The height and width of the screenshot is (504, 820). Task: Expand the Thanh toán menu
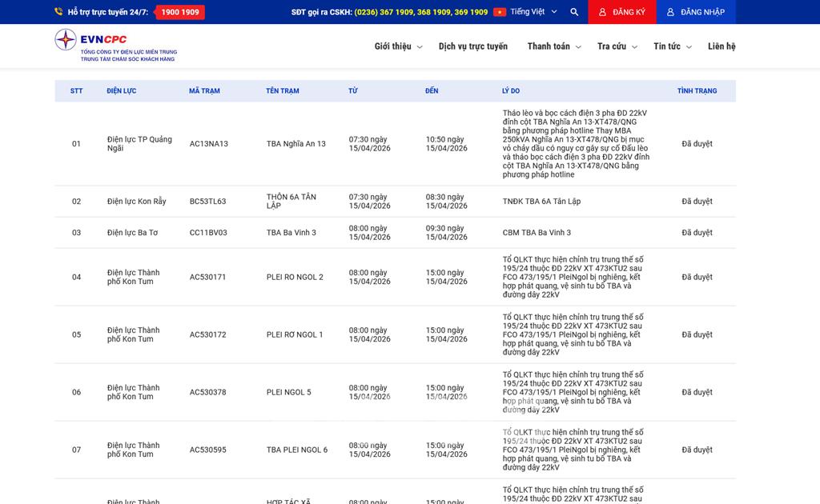553,46
